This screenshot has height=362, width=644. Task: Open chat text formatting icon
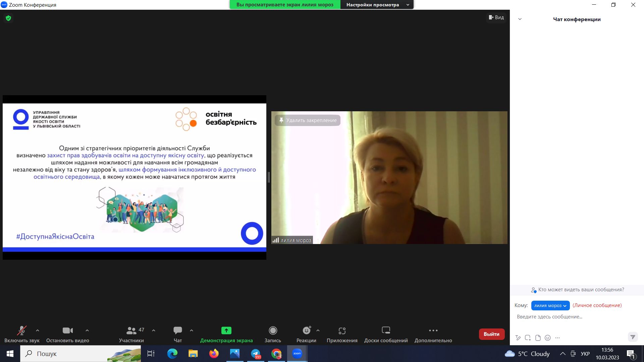point(518,338)
